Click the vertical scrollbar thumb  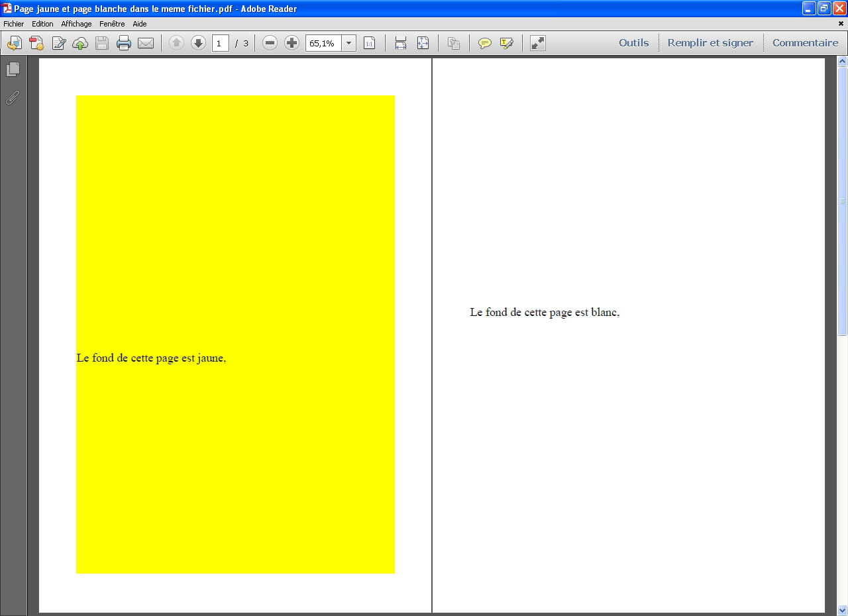(843, 202)
